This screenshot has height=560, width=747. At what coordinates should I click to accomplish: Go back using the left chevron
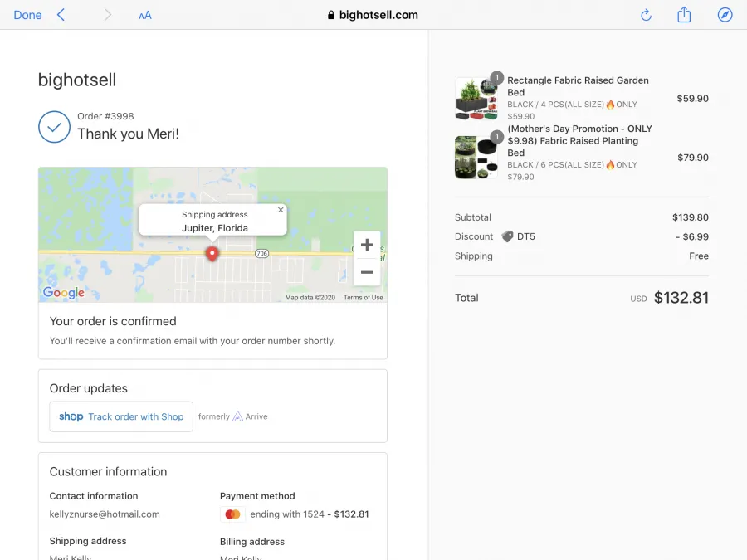tap(61, 15)
